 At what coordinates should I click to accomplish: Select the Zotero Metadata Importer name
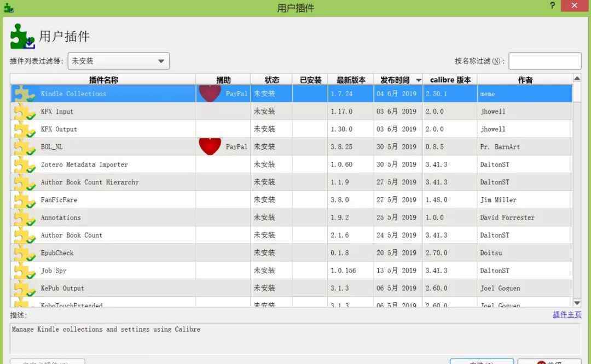(x=84, y=165)
